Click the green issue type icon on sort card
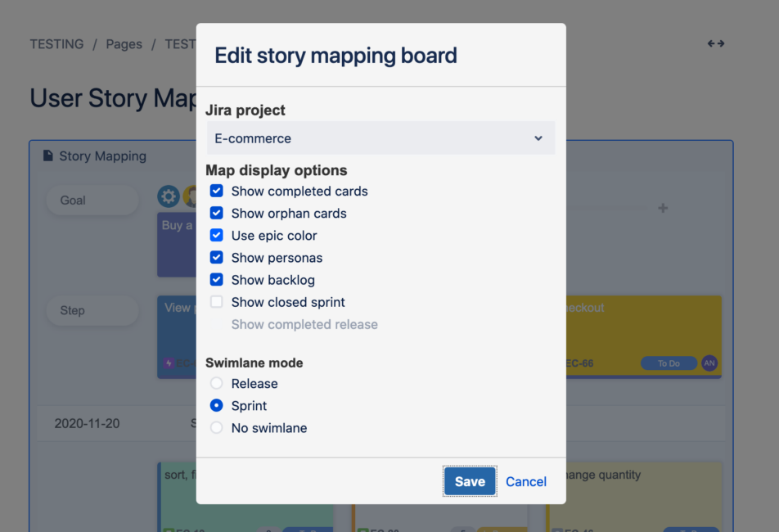779x532 pixels. (167, 528)
